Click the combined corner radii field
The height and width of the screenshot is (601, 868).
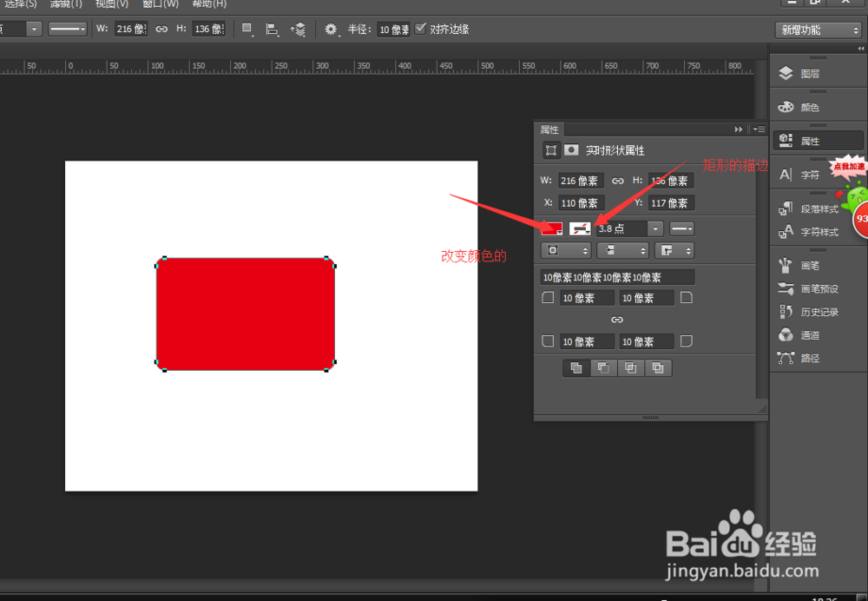617,277
